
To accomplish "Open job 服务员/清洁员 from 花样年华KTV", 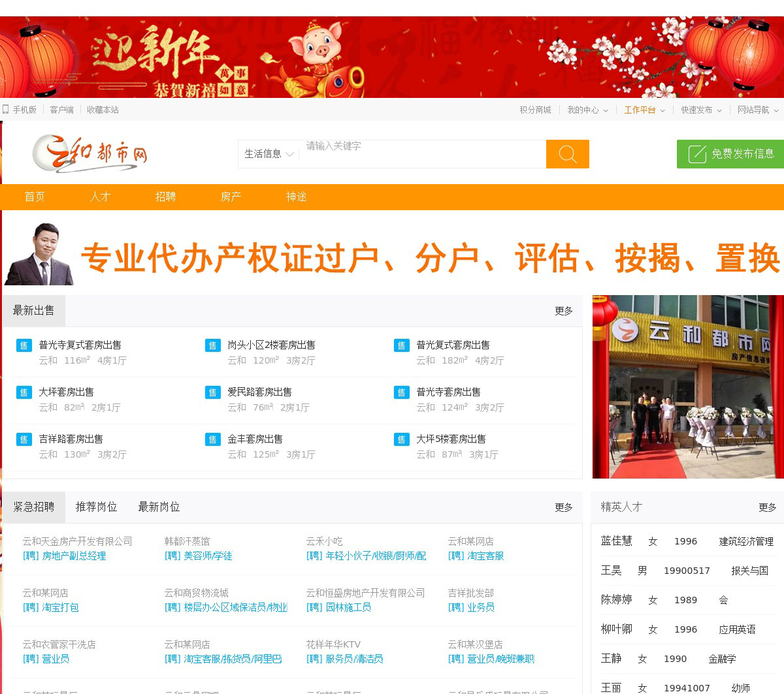I will click(x=344, y=659).
